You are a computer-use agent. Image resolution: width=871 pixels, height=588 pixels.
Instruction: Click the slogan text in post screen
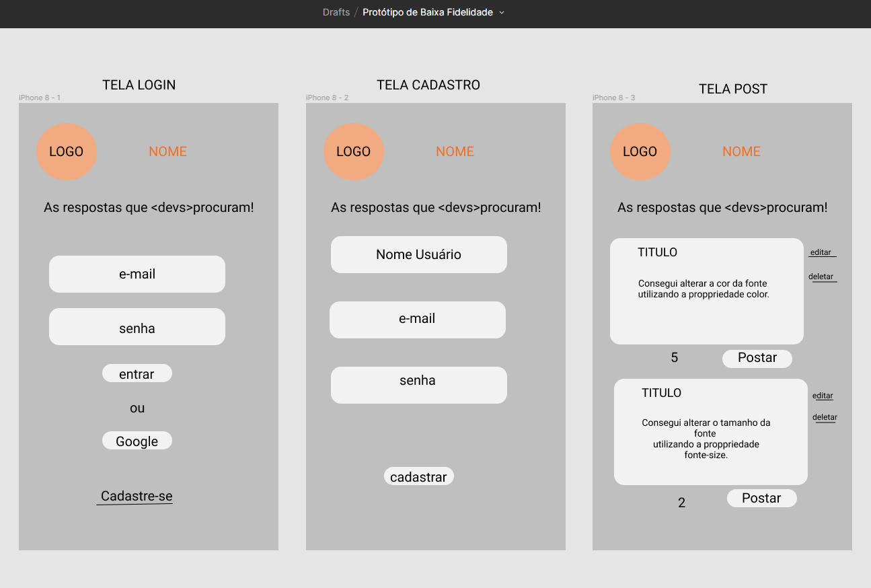point(723,208)
